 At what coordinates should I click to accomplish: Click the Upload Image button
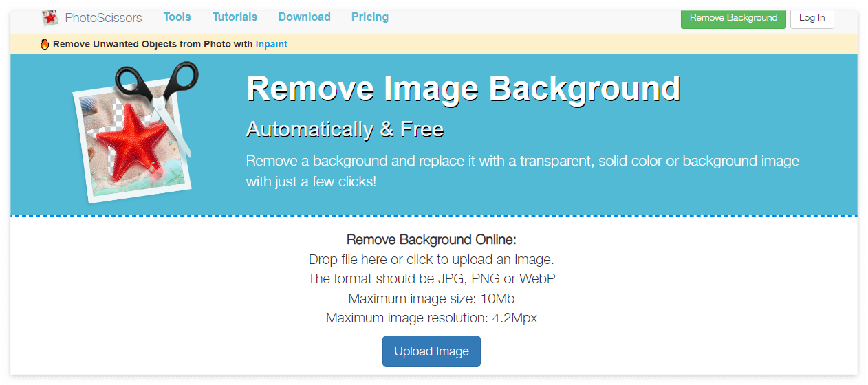[431, 351]
